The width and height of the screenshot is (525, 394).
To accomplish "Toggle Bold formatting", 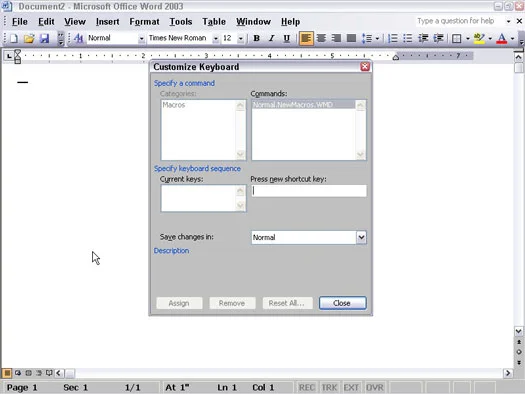I will (x=256, y=38).
